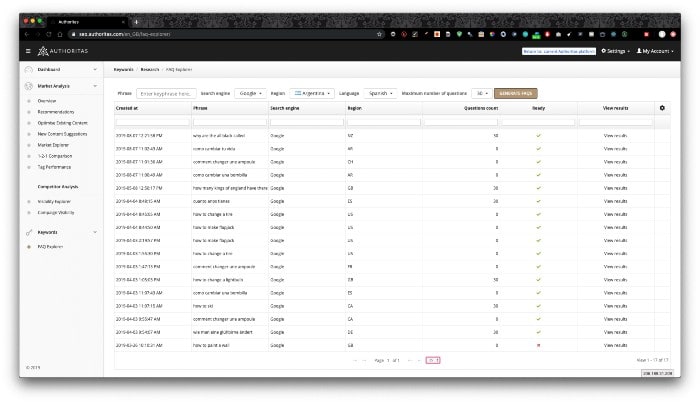Open the green shield browser extension
700x403 pixels.
[459, 34]
